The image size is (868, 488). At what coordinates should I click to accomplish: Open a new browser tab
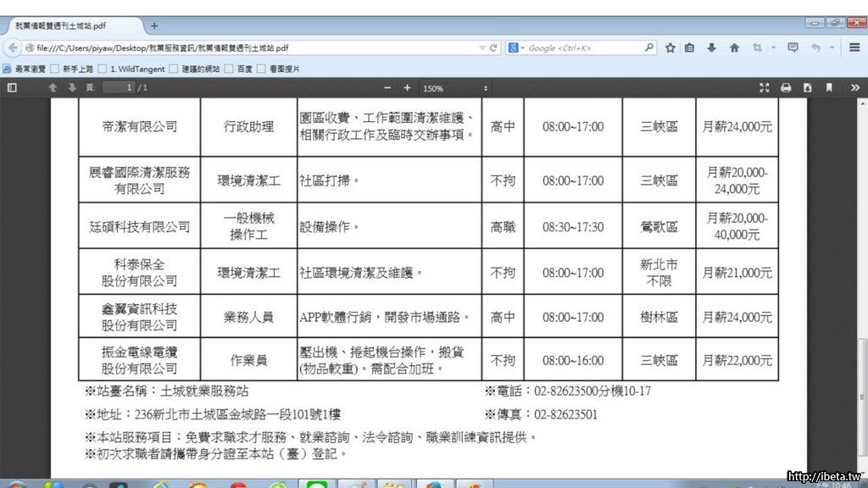point(154,26)
